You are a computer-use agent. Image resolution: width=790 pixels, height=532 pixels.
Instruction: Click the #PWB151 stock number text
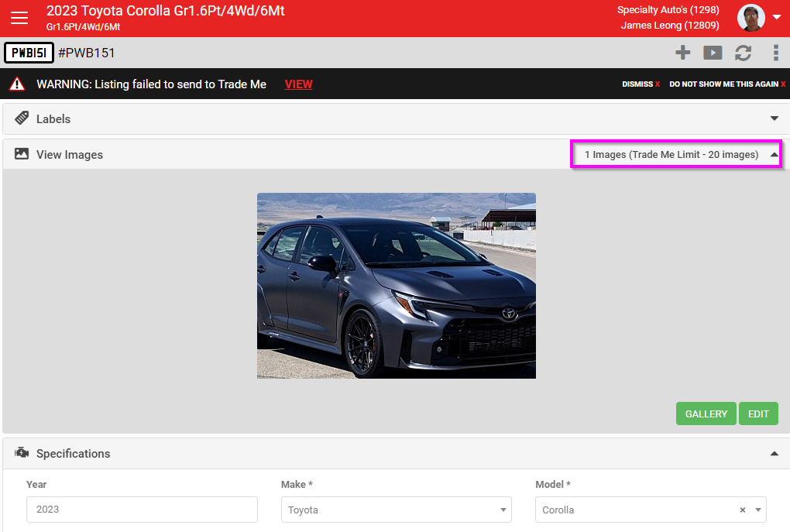[87, 53]
